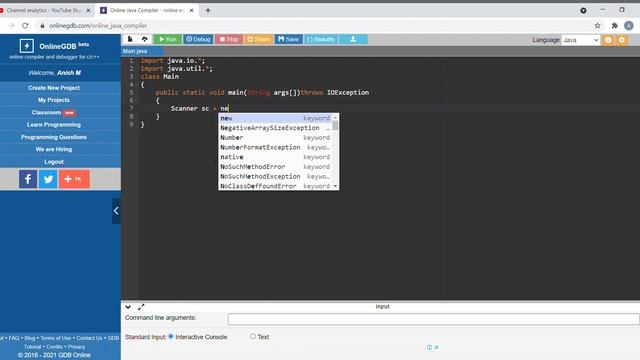The width and height of the screenshot is (640, 360).
Task: Click the first orange icon after the Language dropdown
Action: pyautogui.click(x=608, y=40)
